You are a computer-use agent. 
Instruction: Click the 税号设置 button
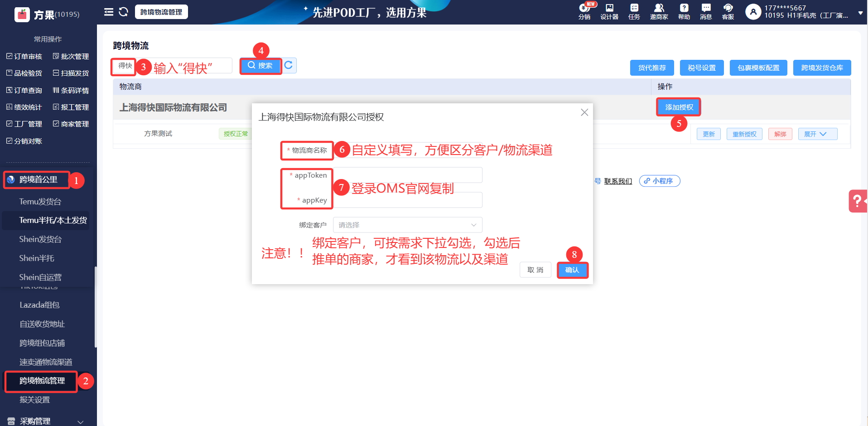click(702, 68)
